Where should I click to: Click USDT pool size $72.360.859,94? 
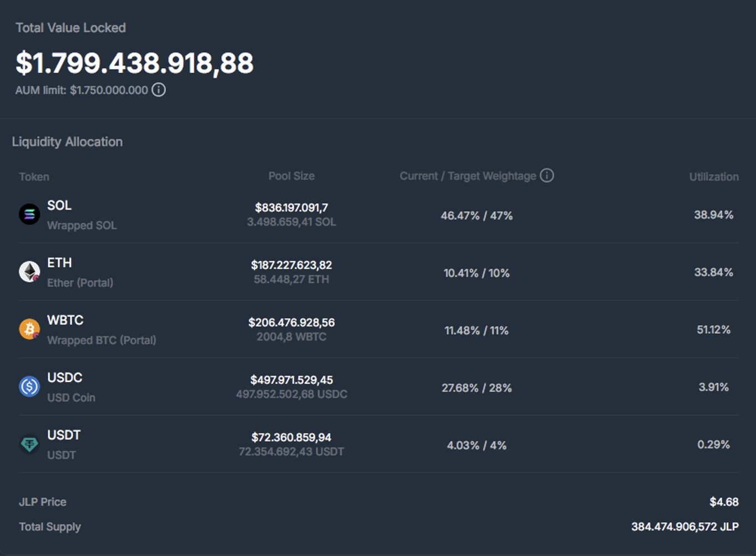point(291,437)
